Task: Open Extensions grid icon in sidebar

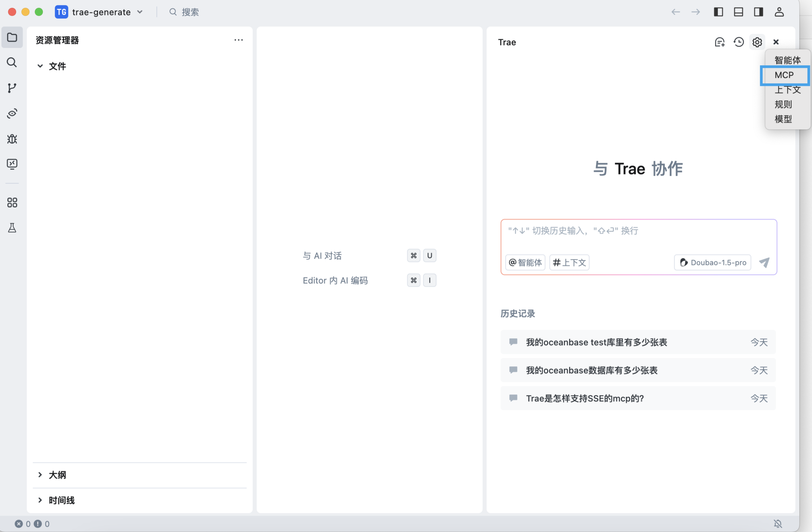Action: click(12, 203)
